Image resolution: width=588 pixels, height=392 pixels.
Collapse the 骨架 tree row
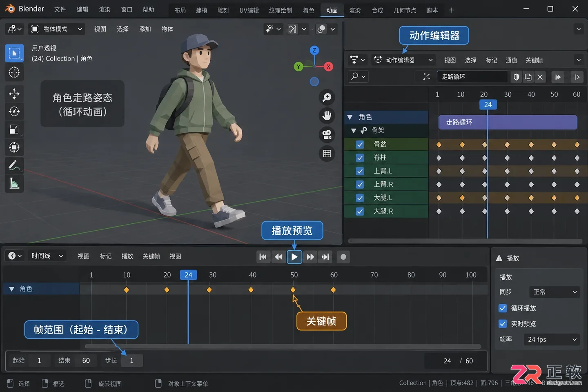coord(354,131)
